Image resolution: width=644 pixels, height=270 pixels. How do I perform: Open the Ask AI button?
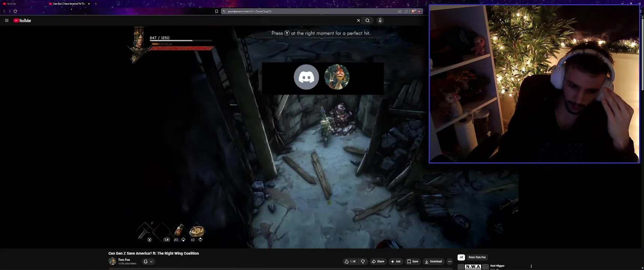(x=396, y=262)
